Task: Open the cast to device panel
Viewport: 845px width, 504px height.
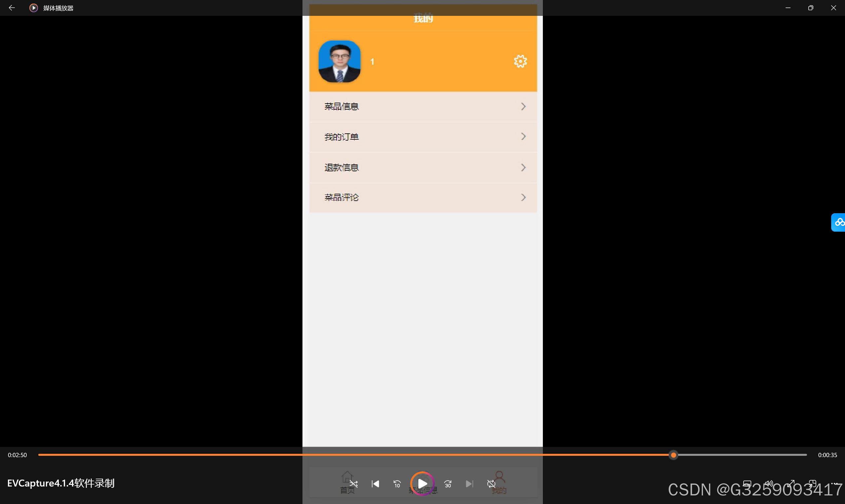Action: coord(747,484)
